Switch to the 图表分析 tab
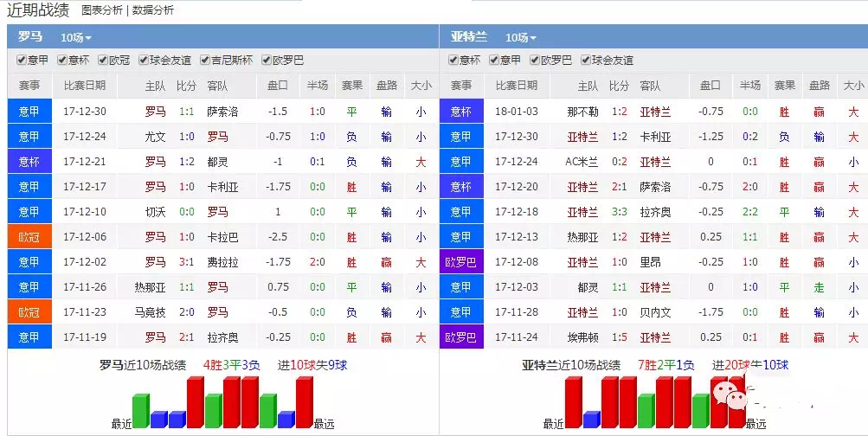 pos(101,10)
